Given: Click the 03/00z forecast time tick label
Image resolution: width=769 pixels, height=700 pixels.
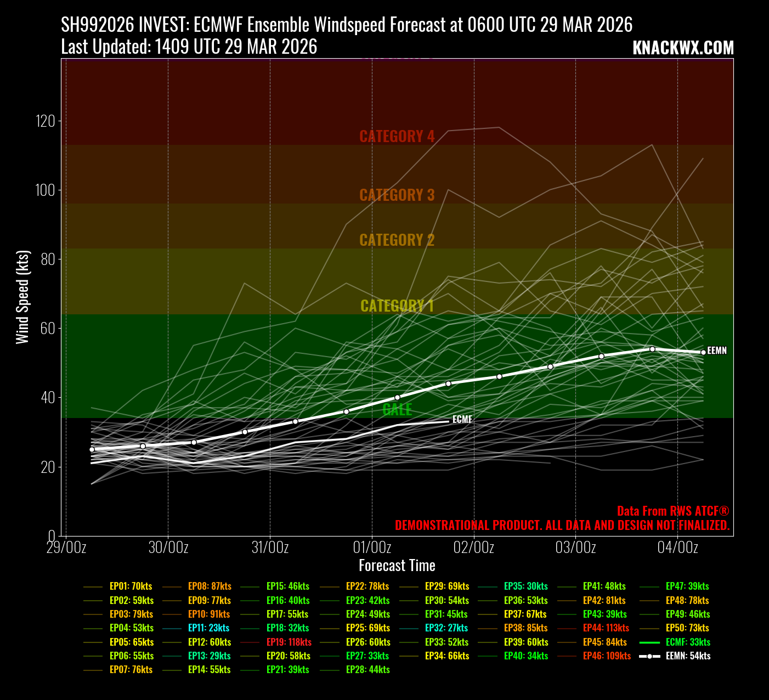Looking at the screenshot, I should coord(575,547).
